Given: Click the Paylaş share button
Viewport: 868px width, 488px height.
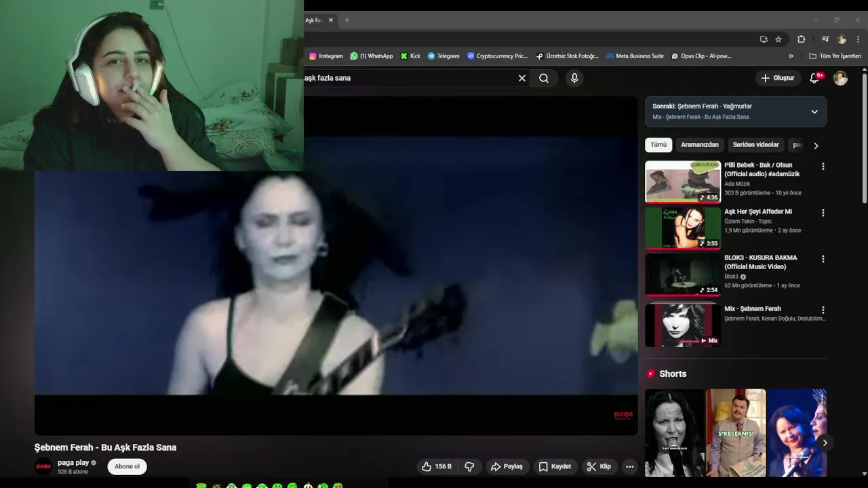Looking at the screenshot, I should pyautogui.click(x=507, y=466).
